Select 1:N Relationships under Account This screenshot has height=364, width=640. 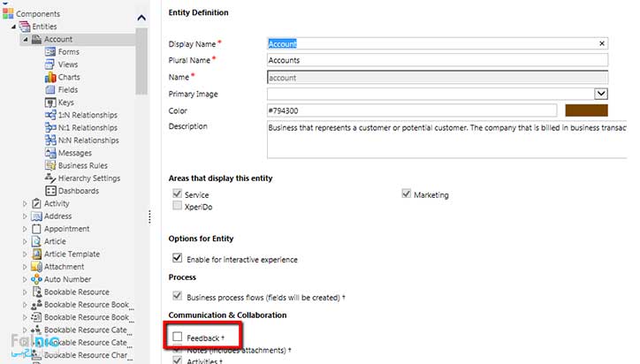pyautogui.click(x=87, y=115)
